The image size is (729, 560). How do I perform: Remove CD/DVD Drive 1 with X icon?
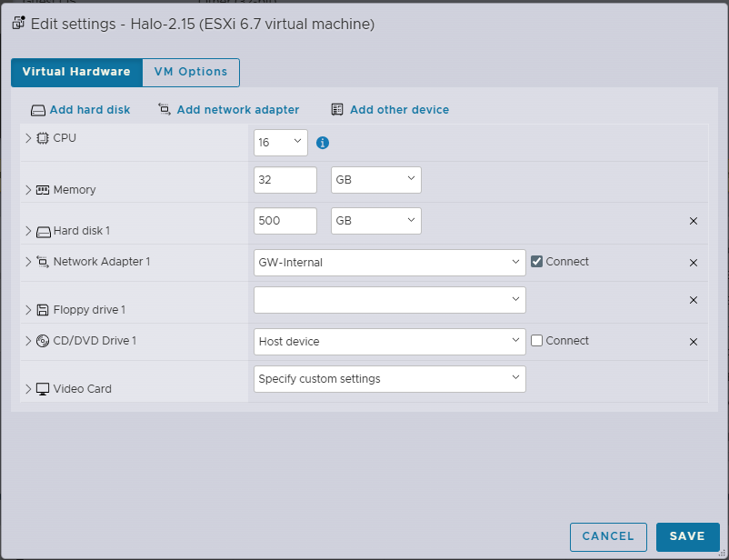(x=694, y=342)
